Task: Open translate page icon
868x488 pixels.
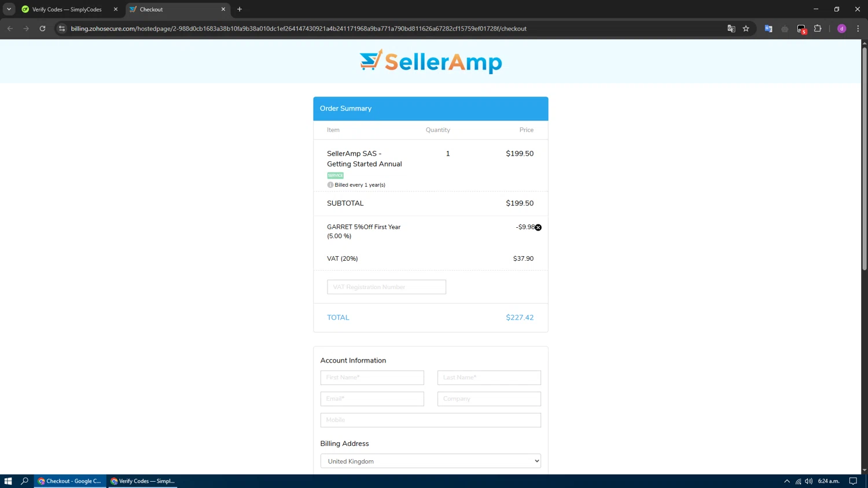Action: click(731, 28)
